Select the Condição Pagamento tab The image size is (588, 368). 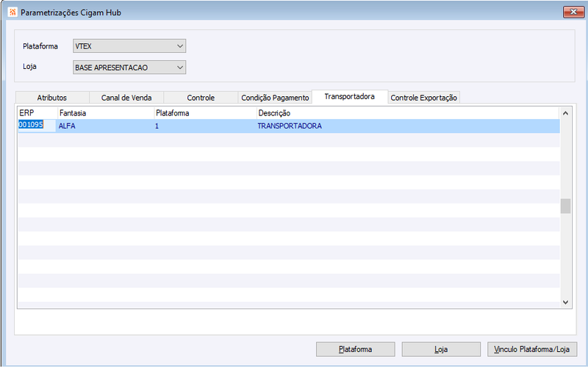pos(275,98)
